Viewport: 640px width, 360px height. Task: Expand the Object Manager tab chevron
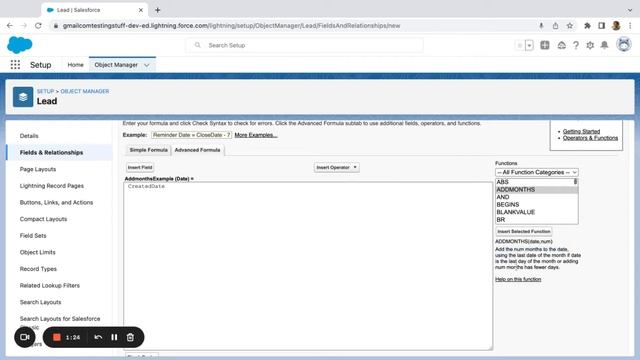pyautogui.click(x=147, y=65)
